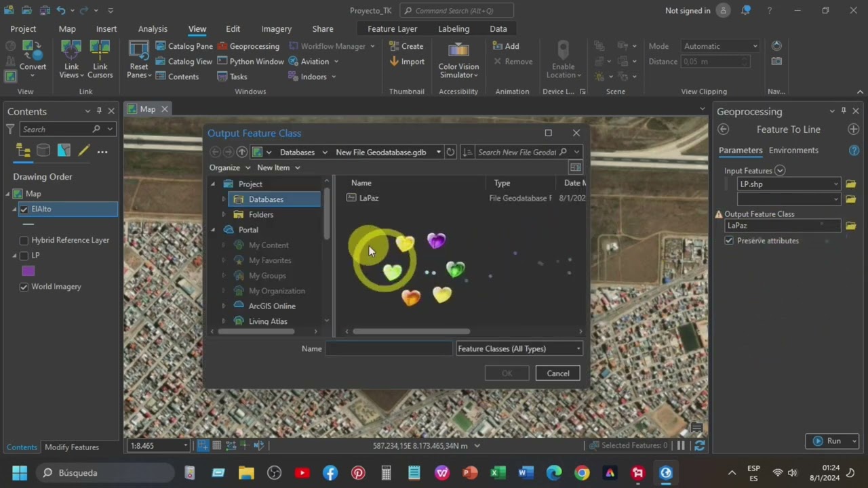Go back in the Geoprocessing pane
Screen dimensions: 868x488
click(724, 129)
